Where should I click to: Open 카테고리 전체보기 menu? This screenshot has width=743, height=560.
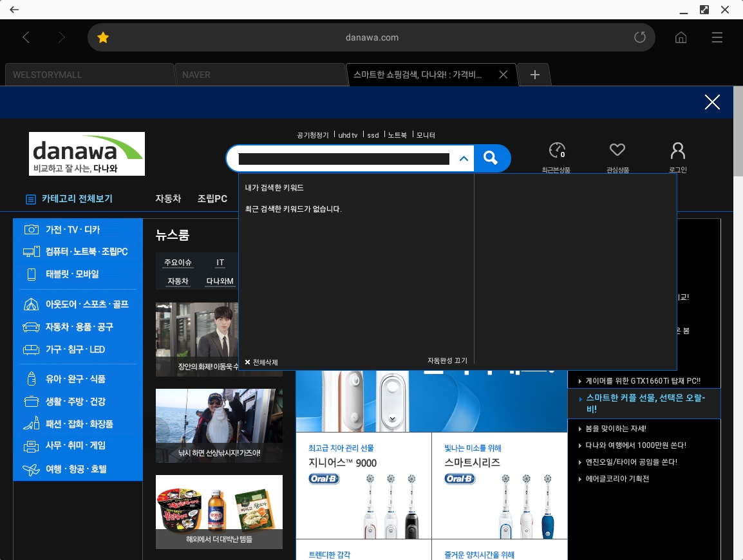click(x=69, y=199)
